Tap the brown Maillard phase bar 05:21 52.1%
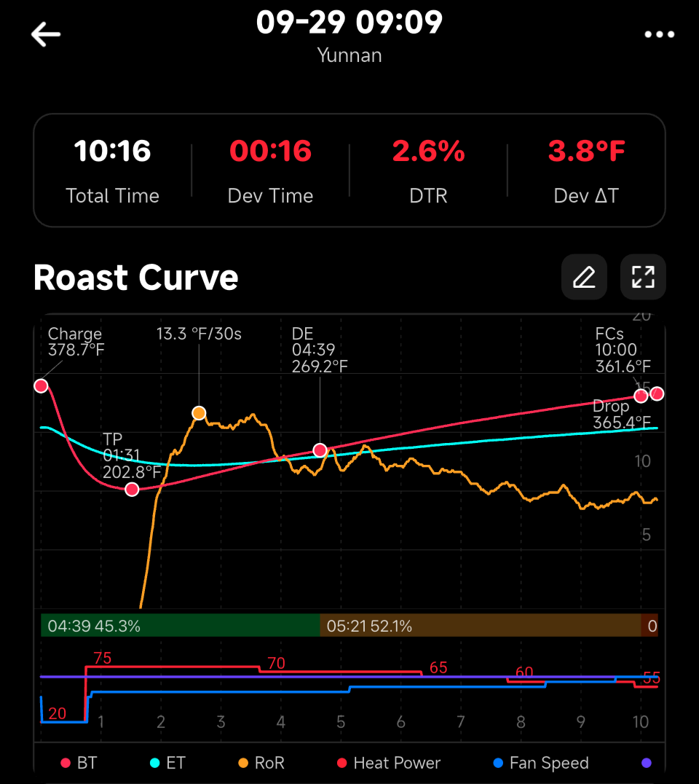The width and height of the screenshot is (699, 784). click(481, 625)
